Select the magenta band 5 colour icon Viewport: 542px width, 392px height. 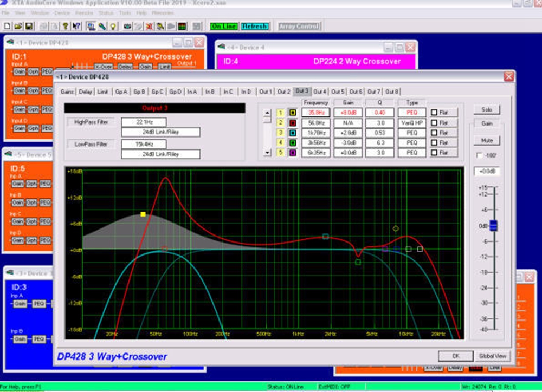pos(293,153)
